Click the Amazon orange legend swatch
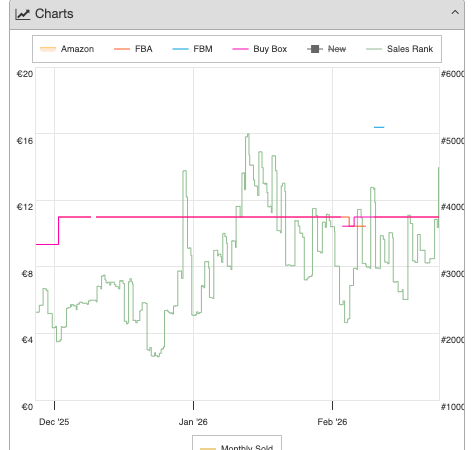The width and height of the screenshot is (474, 450). (x=48, y=49)
